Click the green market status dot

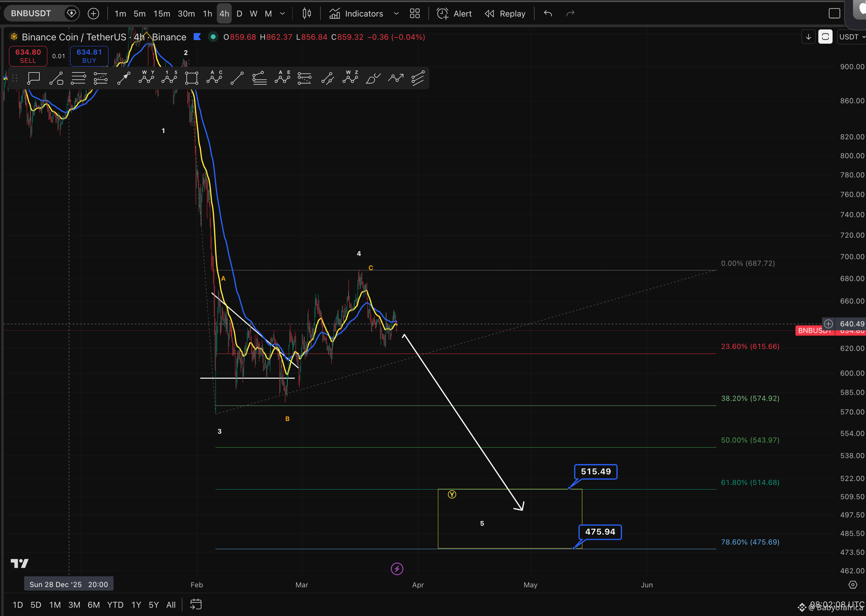coord(213,37)
